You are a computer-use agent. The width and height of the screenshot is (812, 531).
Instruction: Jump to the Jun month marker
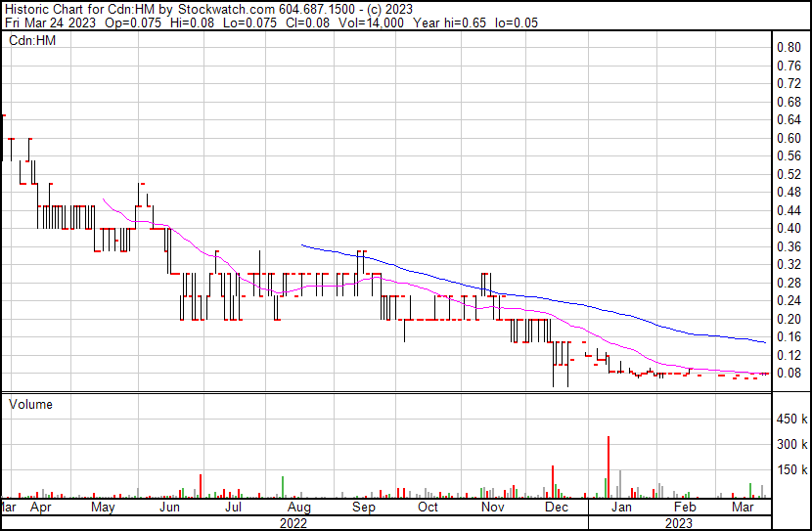point(169,509)
